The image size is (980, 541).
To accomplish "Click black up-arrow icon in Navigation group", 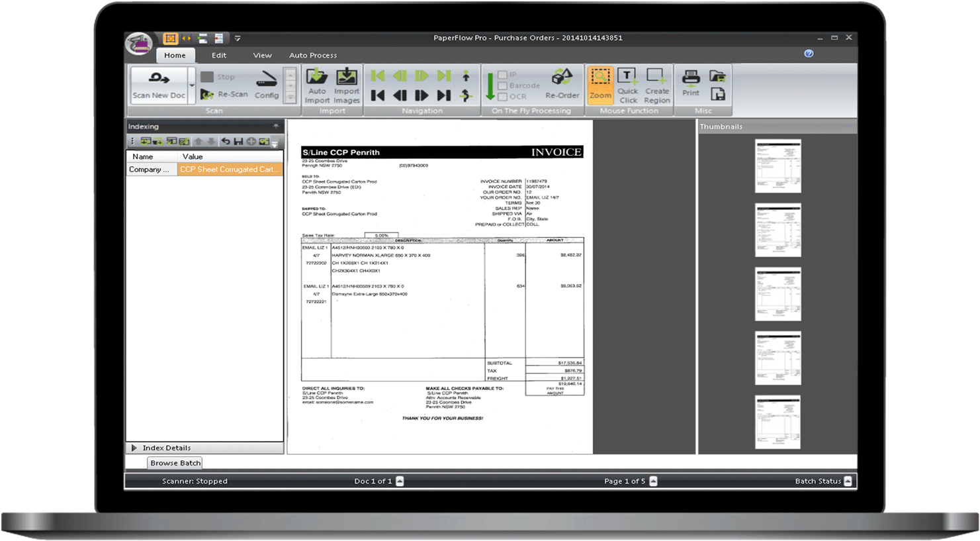I will click(x=466, y=76).
